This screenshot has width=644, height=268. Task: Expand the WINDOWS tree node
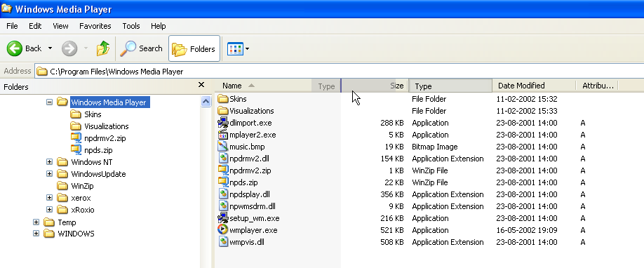click(36, 234)
